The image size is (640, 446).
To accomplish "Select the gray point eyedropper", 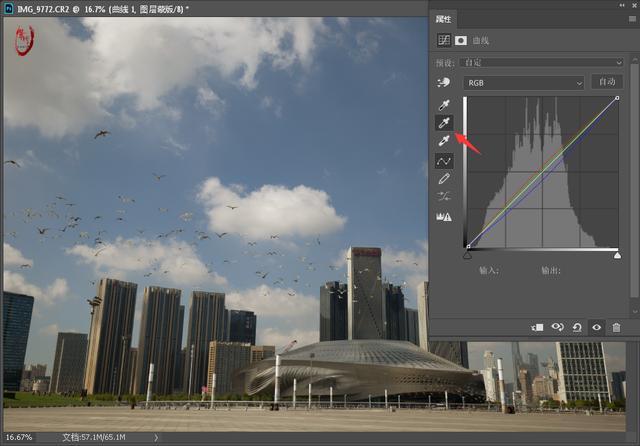I will [445, 123].
